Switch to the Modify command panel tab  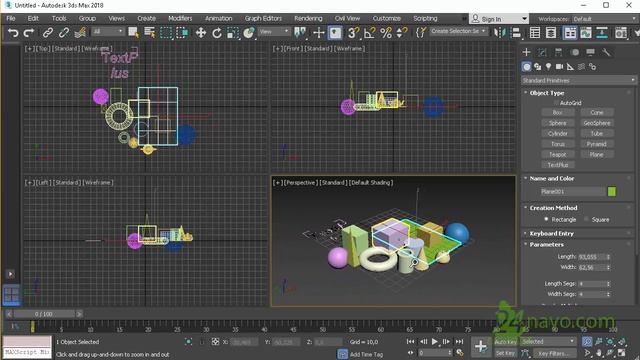(542, 52)
